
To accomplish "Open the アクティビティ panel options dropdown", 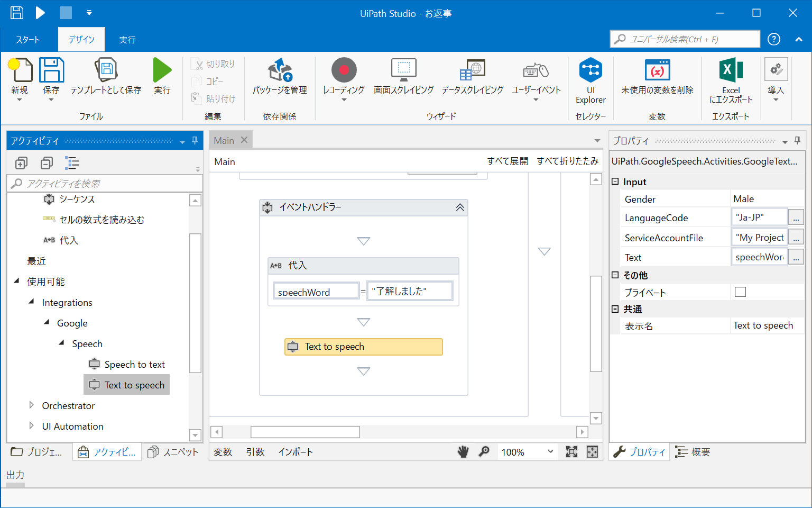I will (x=182, y=141).
